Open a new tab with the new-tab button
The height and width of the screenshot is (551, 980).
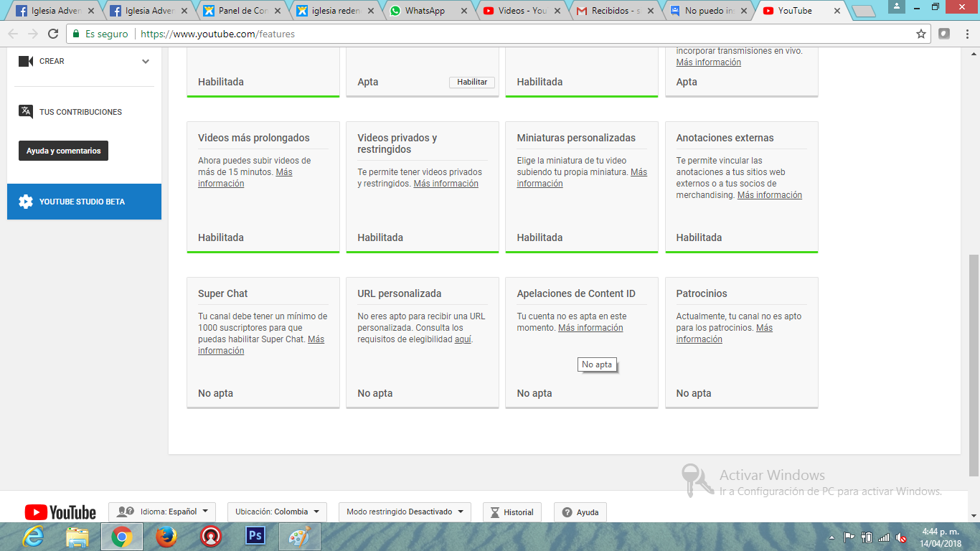pos(864,11)
